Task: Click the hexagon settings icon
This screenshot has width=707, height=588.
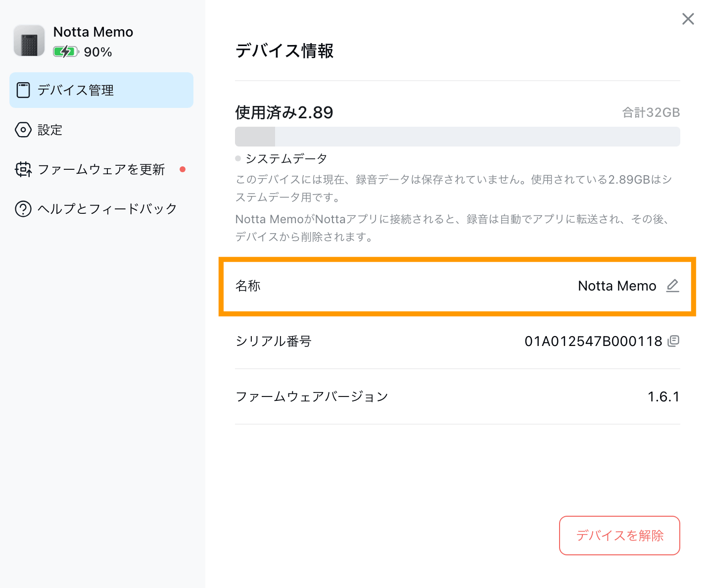Action: coord(23,130)
